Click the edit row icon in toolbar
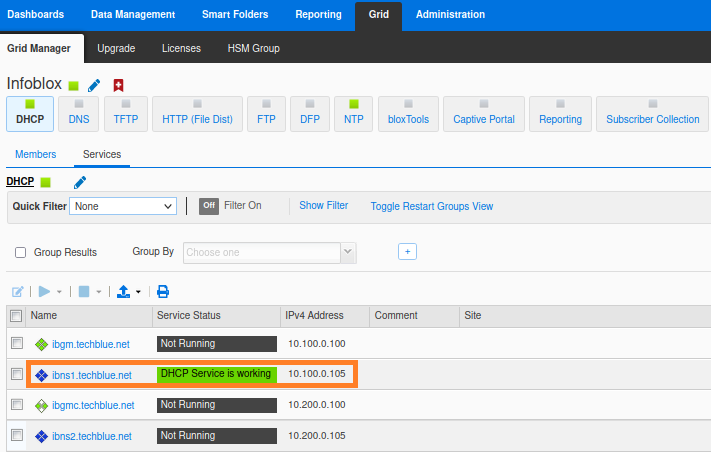 17,292
